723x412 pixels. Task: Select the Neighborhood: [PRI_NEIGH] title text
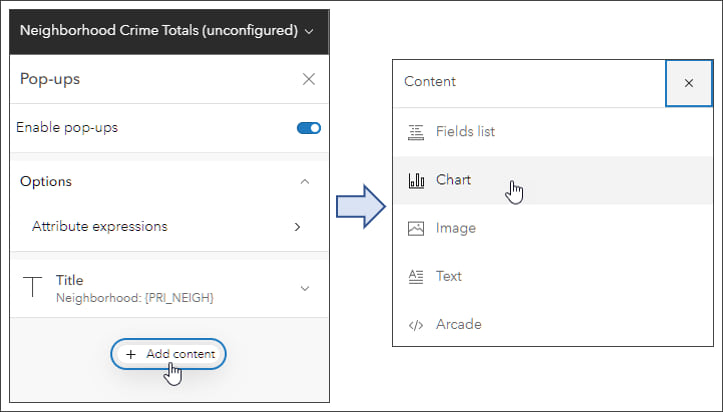135,298
